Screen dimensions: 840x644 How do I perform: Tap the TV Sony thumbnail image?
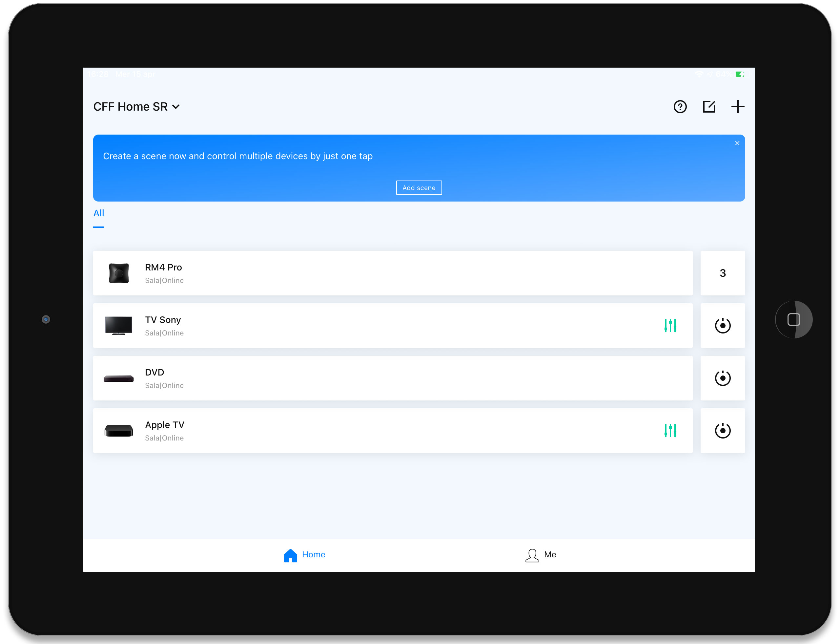pyautogui.click(x=119, y=326)
